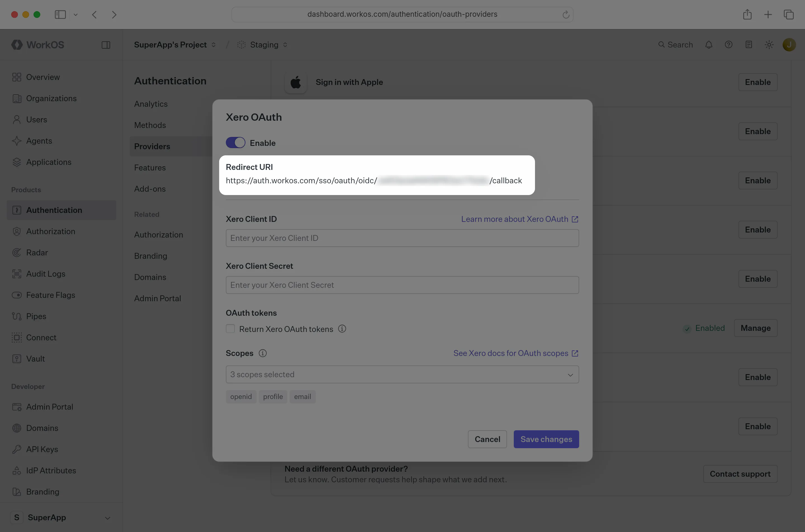Viewport: 805px width, 532px height.
Task: Open the scopes selection dropdown
Action: (x=402, y=375)
